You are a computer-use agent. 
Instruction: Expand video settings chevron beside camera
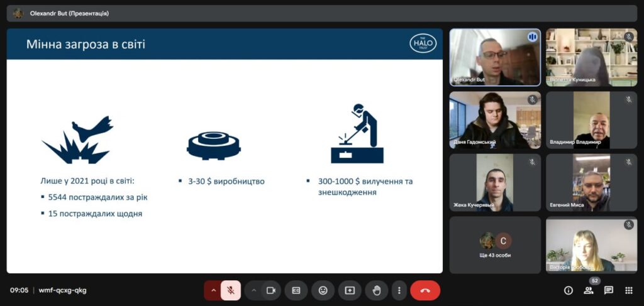(254, 290)
